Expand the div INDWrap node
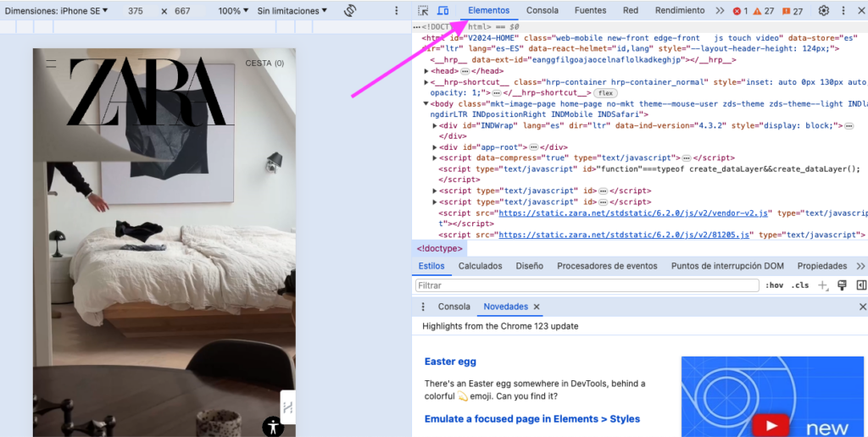This screenshot has width=868, height=437. (x=435, y=125)
